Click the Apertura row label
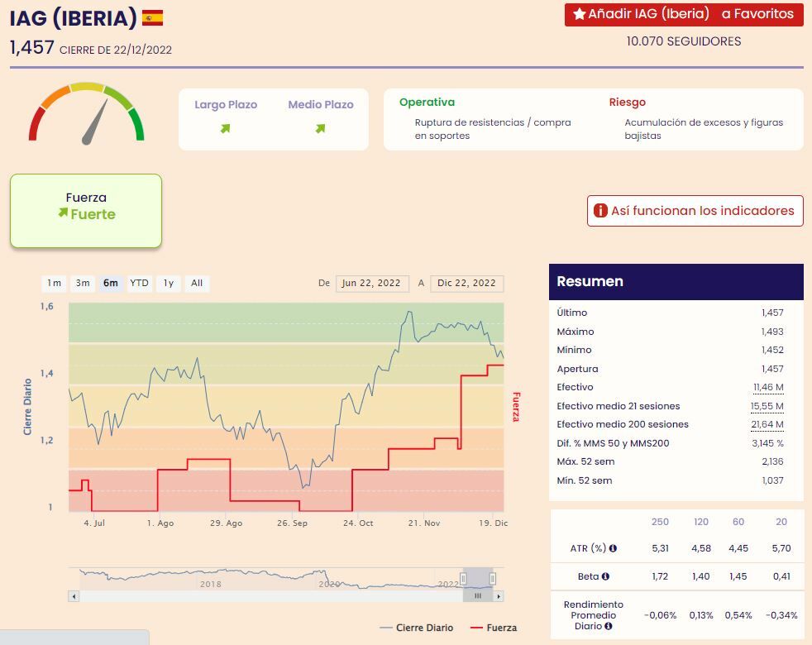812x645 pixels. [577, 369]
